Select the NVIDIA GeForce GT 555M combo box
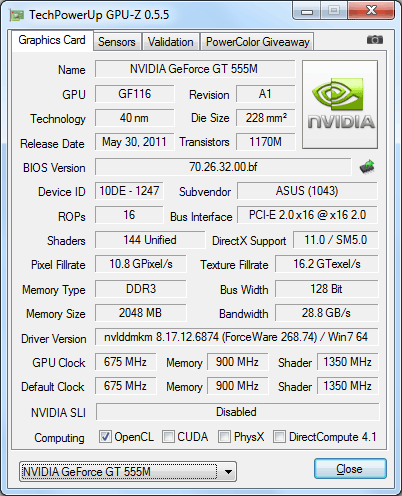Viewport: 402px width, 496px height. (128, 472)
